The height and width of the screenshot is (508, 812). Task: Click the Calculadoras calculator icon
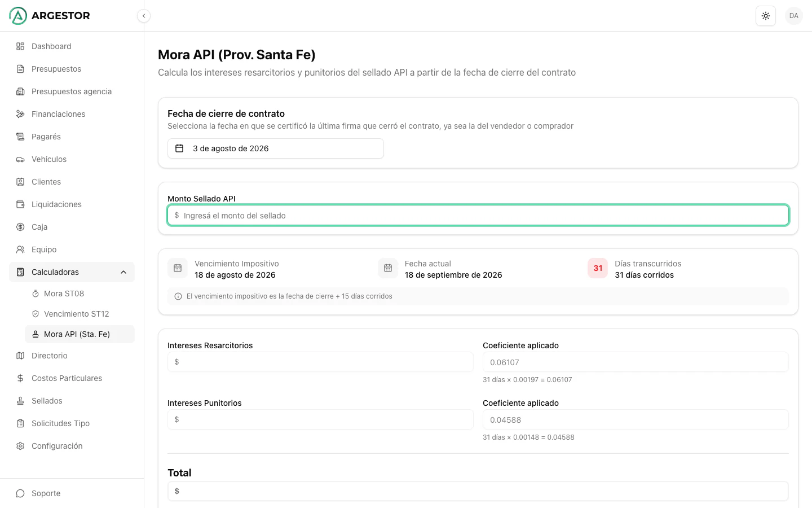pyautogui.click(x=20, y=272)
